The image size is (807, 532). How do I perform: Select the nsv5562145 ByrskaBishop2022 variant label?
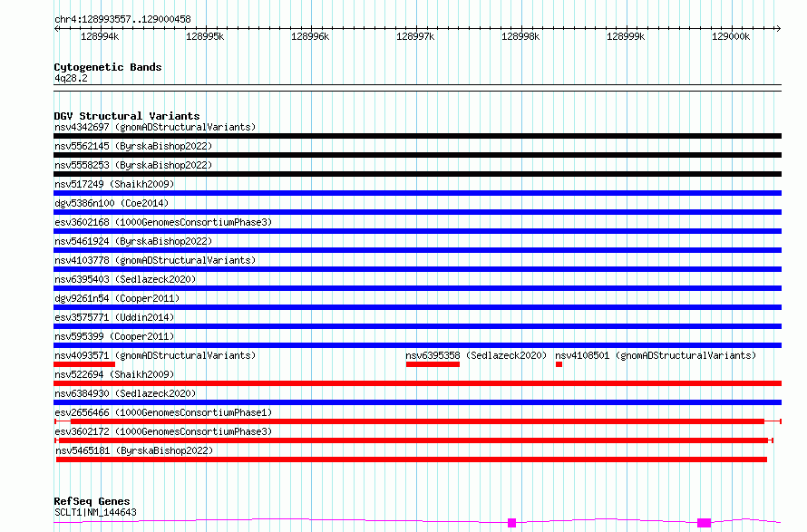[133, 146]
